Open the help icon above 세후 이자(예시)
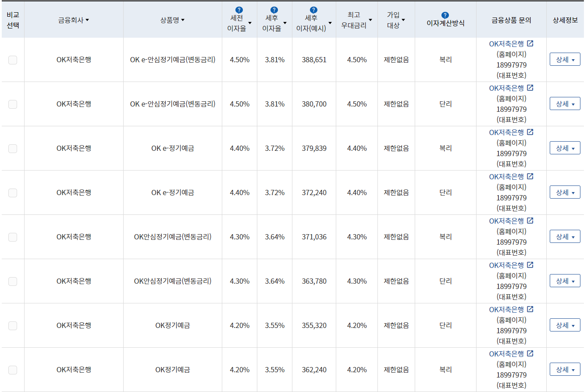The image size is (587, 392). (x=313, y=10)
